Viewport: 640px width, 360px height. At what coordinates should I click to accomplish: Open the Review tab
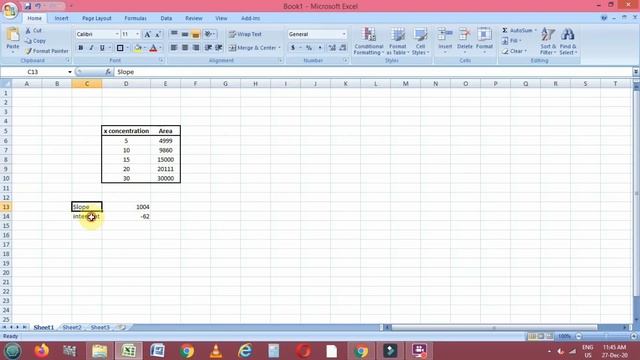click(x=193, y=18)
